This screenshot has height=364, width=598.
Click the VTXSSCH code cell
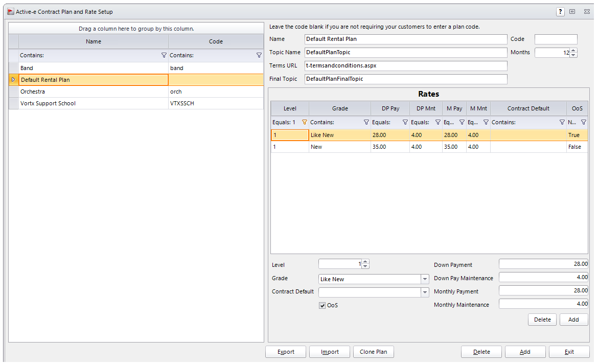pyautogui.click(x=216, y=103)
